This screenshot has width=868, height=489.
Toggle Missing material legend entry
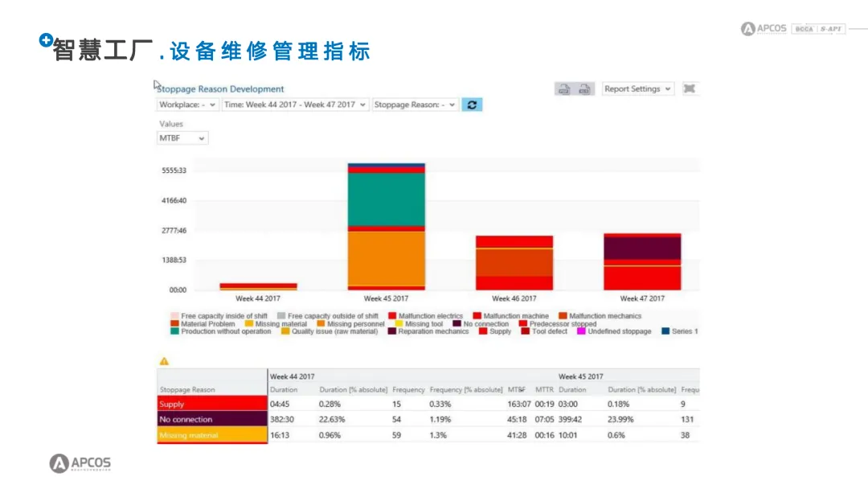coord(276,323)
